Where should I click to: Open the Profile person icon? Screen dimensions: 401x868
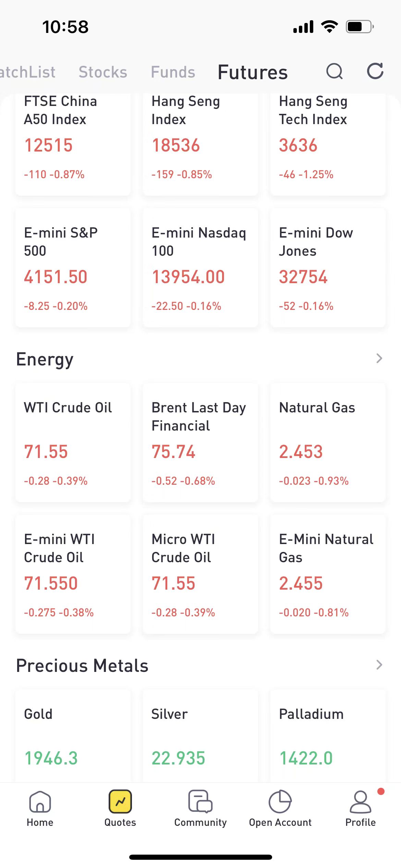coord(360,801)
